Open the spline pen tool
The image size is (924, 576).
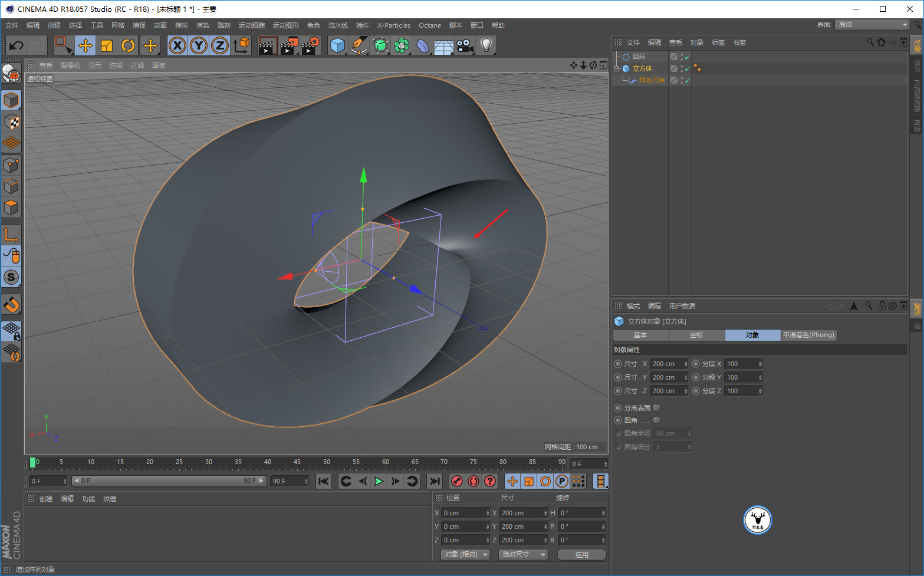point(359,45)
